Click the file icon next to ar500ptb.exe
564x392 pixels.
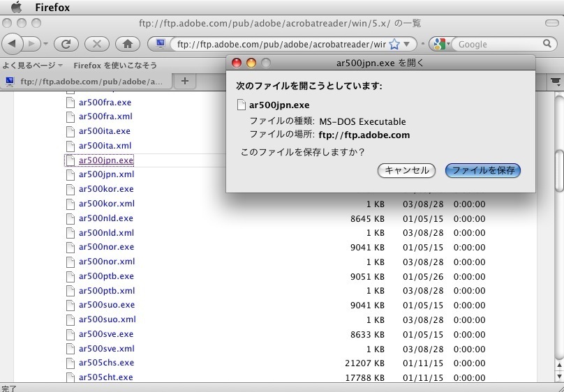click(x=70, y=276)
